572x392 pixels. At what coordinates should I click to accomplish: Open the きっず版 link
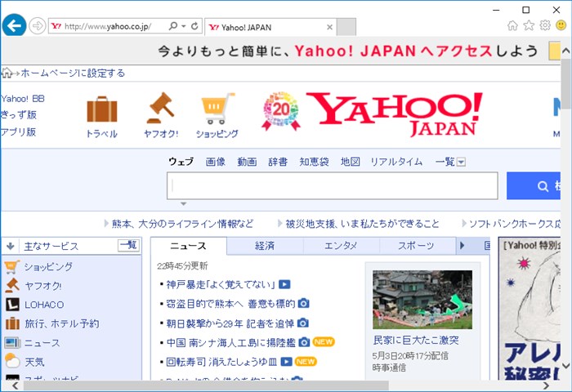coord(19,115)
